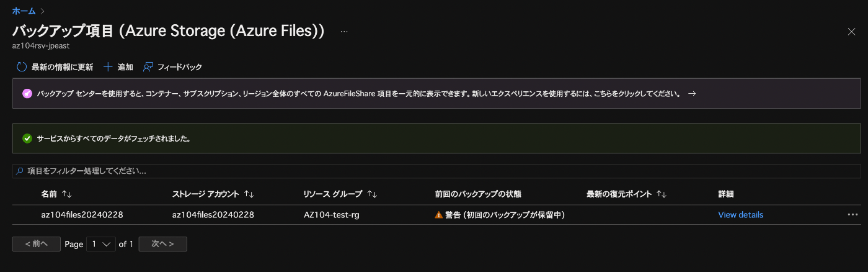Click the warning triangle icon in the backup status
The width and height of the screenshot is (868, 272).
pyautogui.click(x=439, y=215)
